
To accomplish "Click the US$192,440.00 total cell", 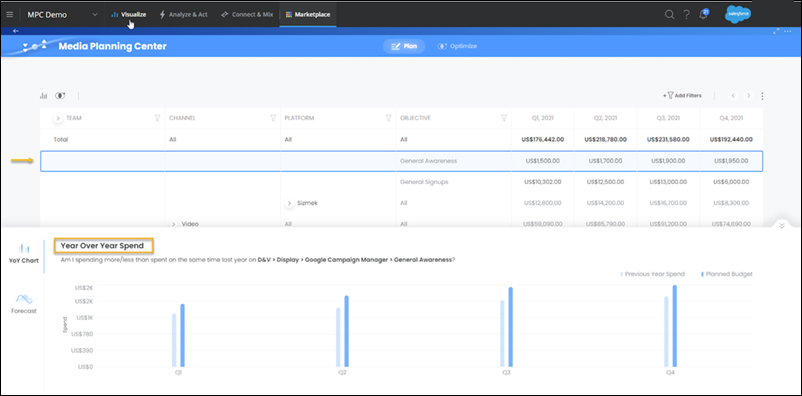I will point(731,139).
